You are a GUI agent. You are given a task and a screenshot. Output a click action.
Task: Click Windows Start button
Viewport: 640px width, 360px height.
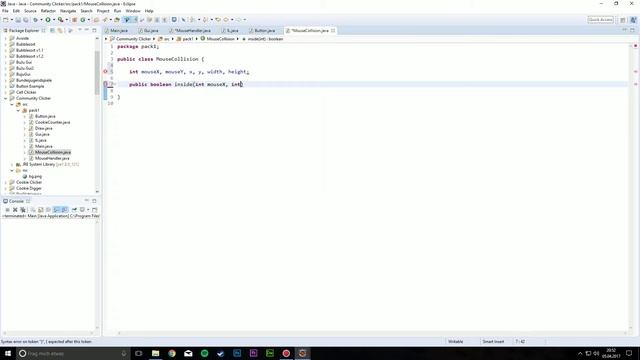click(8, 353)
